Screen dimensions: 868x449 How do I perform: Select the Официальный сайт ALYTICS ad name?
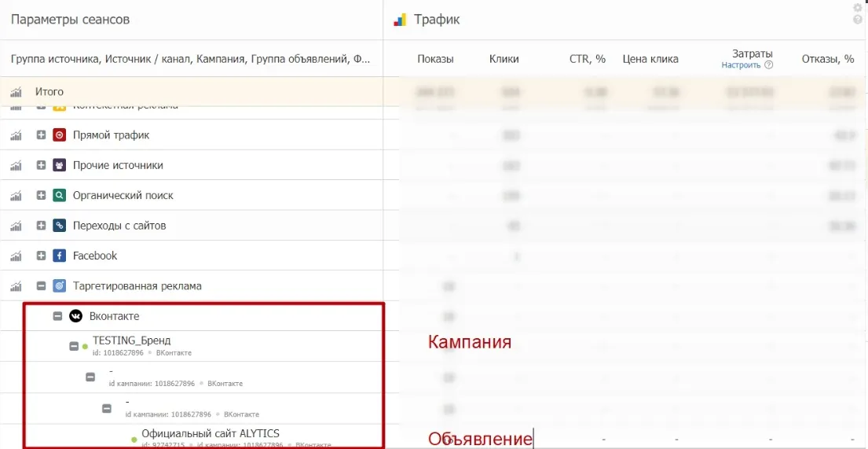point(211,433)
